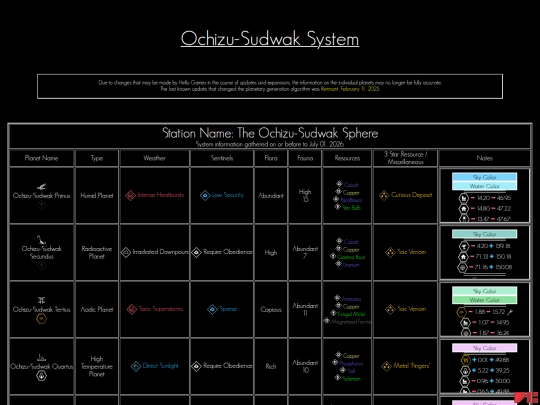
Task: Click the Sparse sentinel icon
Action: (x=212, y=309)
